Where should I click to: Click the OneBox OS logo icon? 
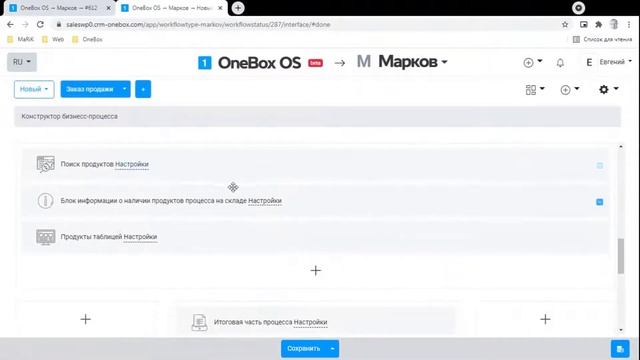pyautogui.click(x=204, y=63)
